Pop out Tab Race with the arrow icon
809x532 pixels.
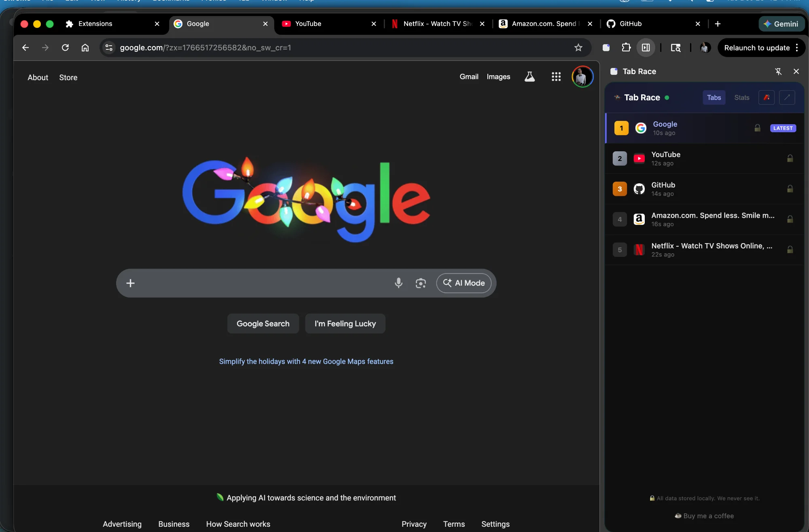pyautogui.click(x=787, y=97)
